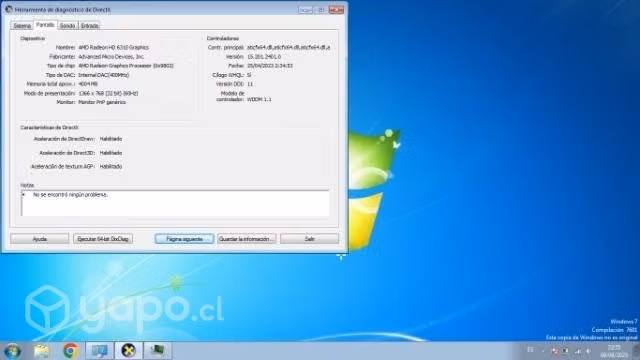640x360 pixels.
Task: Select the 'No se encontró ningún problema' note
Action: click(x=70, y=195)
